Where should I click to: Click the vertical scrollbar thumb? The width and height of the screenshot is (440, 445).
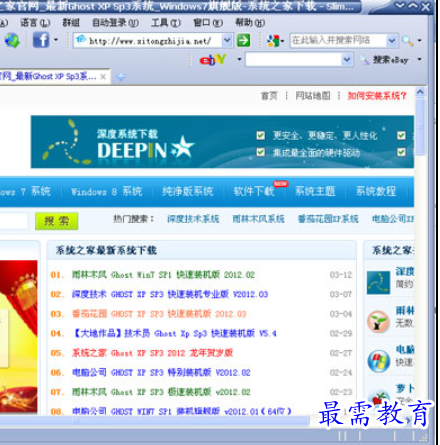tap(420, 126)
